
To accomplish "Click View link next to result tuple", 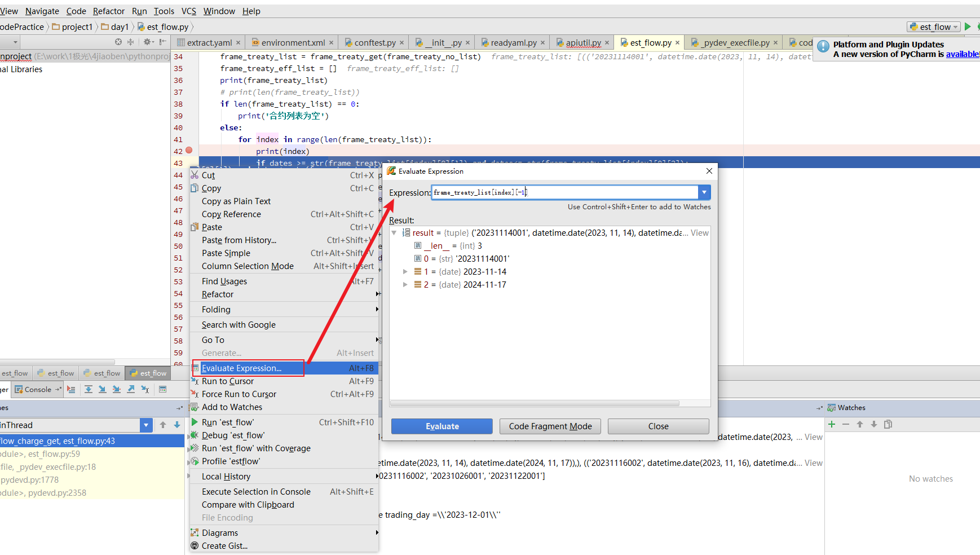I will coord(700,233).
